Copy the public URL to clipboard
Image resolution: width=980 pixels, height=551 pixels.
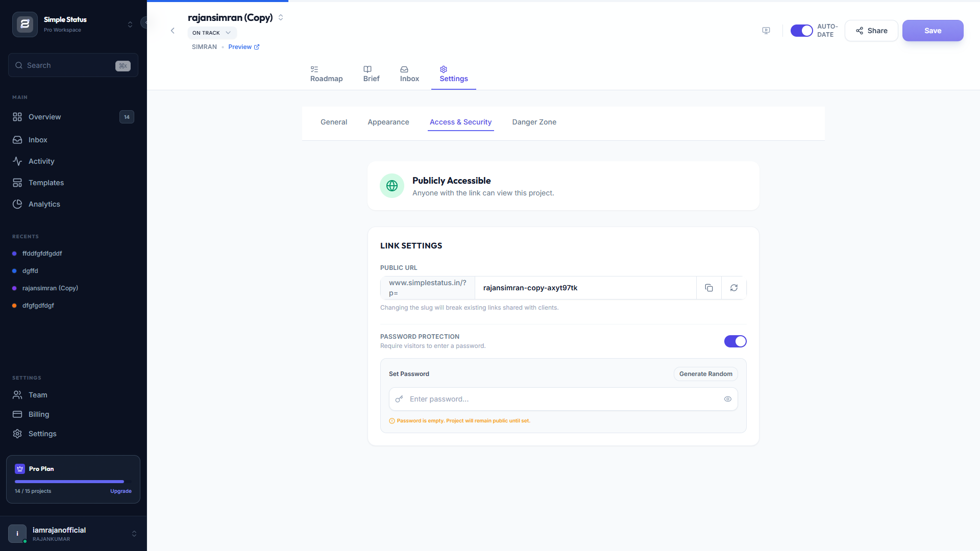click(709, 288)
